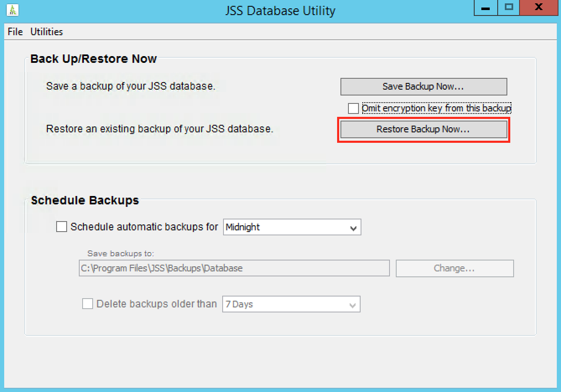Expand the Midnight schedule dropdown arrow
561x392 pixels.
(x=353, y=227)
